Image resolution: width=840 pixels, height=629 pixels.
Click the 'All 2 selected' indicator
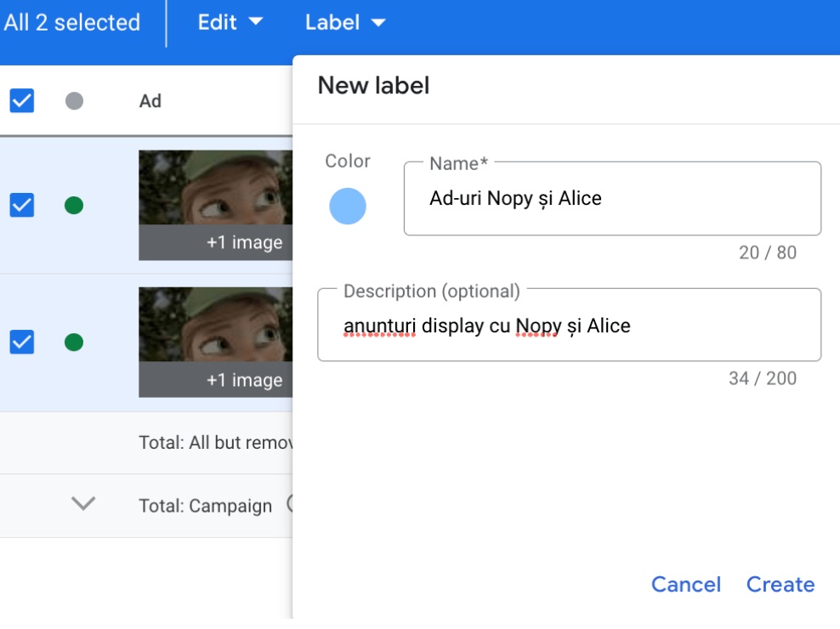point(71,23)
